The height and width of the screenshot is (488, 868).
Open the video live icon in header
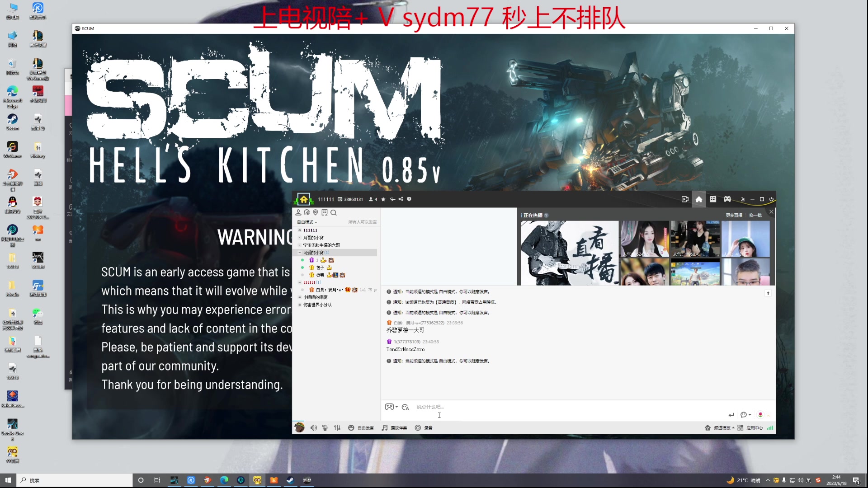pos(685,199)
